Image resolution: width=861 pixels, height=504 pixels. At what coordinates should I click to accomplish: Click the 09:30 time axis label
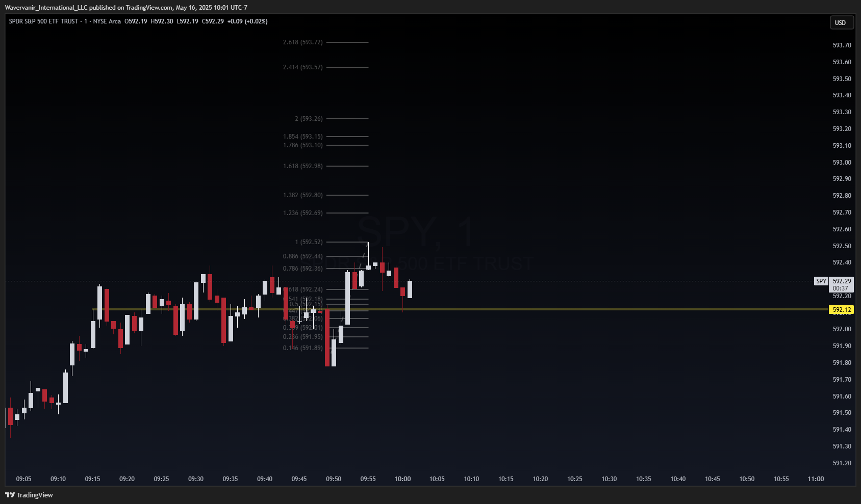tap(196, 479)
